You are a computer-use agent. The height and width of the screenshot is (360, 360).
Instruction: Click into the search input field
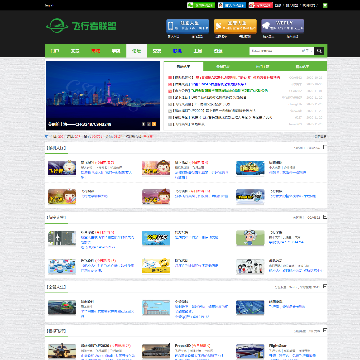point(275,51)
